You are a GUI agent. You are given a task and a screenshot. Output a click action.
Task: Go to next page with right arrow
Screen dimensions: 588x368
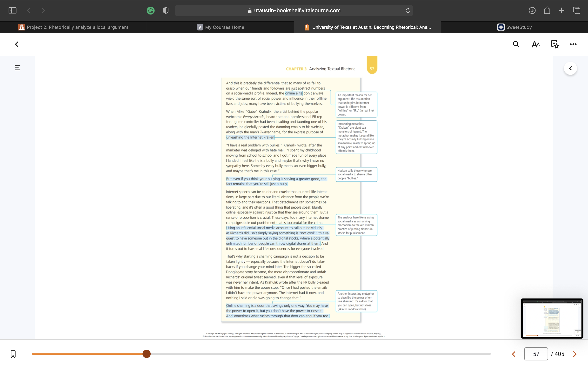[x=575, y=354]
